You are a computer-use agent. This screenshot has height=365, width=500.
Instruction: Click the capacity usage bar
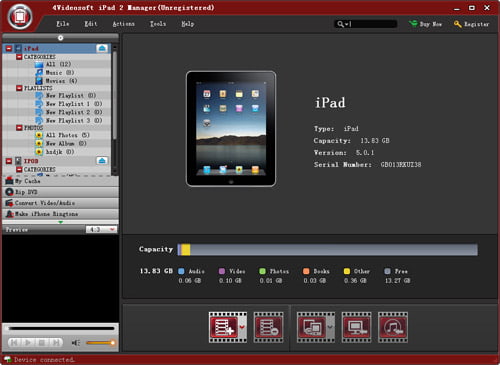(328, 250)
